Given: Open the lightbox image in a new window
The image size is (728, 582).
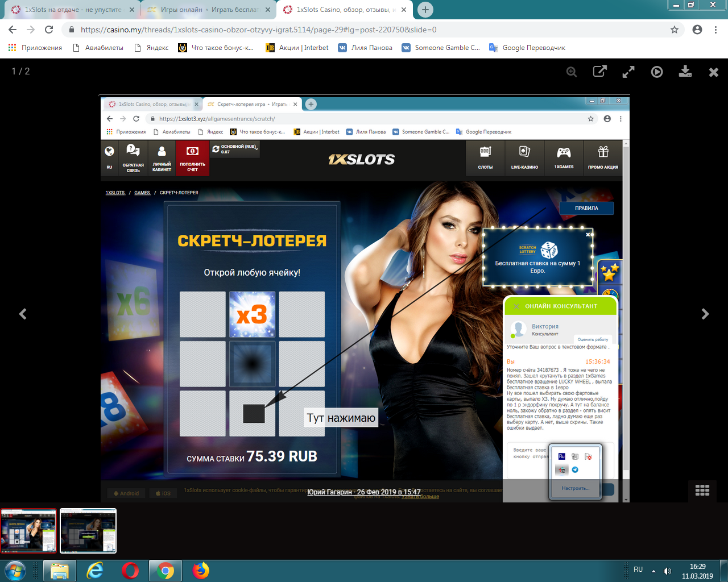Looking at the screenshot, I should (x=599, y=72).
